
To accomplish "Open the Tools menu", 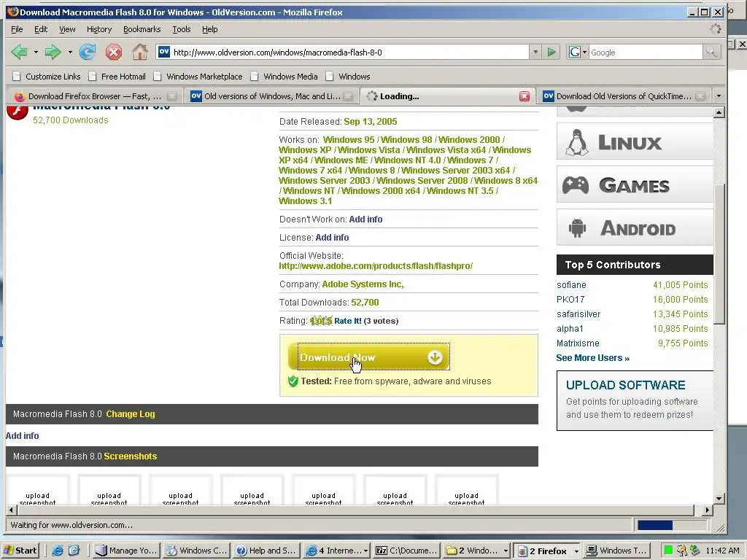I will tap(181, 29).
